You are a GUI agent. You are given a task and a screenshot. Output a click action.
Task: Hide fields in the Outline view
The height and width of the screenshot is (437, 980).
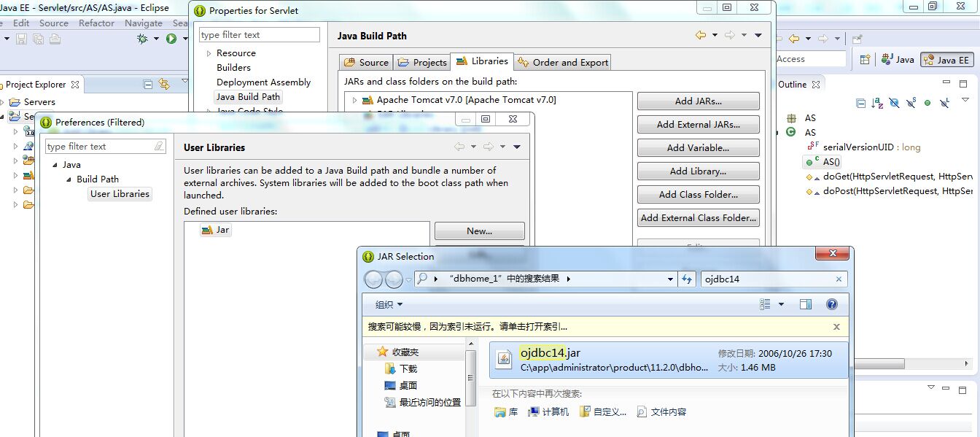[x=895, y=104]
